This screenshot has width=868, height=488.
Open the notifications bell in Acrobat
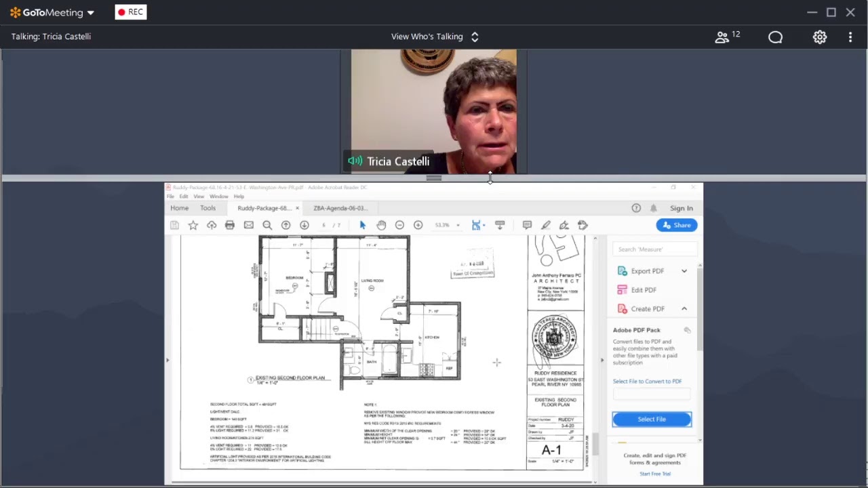[x=654, y=208]
